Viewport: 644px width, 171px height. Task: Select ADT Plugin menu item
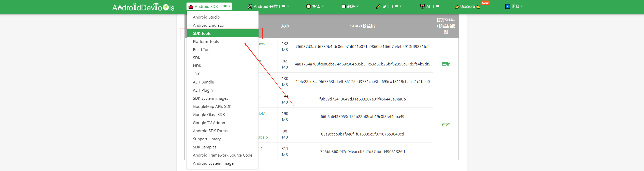[x=223, y=90]
